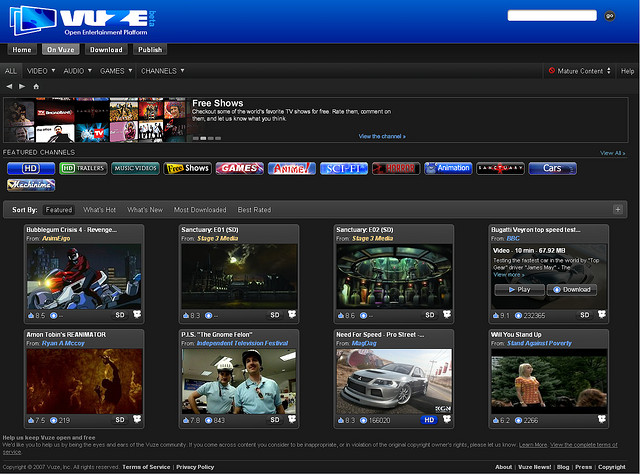Viewport: 640px width, 474px height.
Task: Open the Stand Against Poverty publisher link
Action: tap(539, 343)
